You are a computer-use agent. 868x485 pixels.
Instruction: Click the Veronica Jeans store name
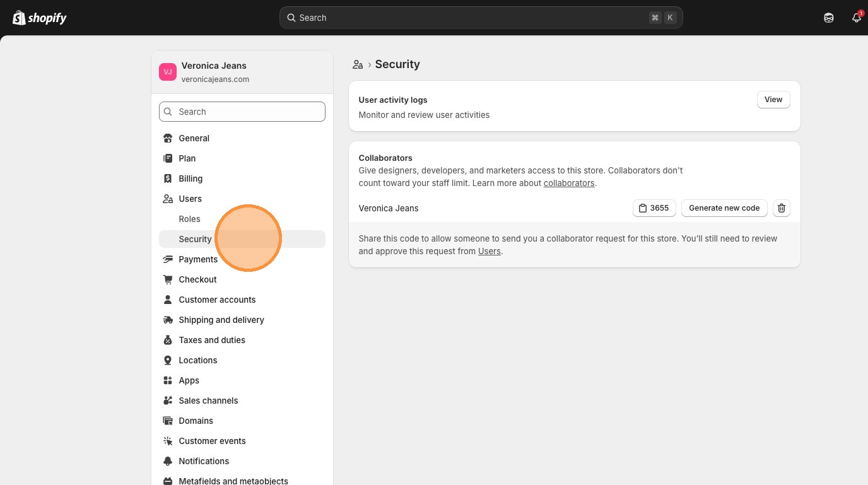click(214, 66)
